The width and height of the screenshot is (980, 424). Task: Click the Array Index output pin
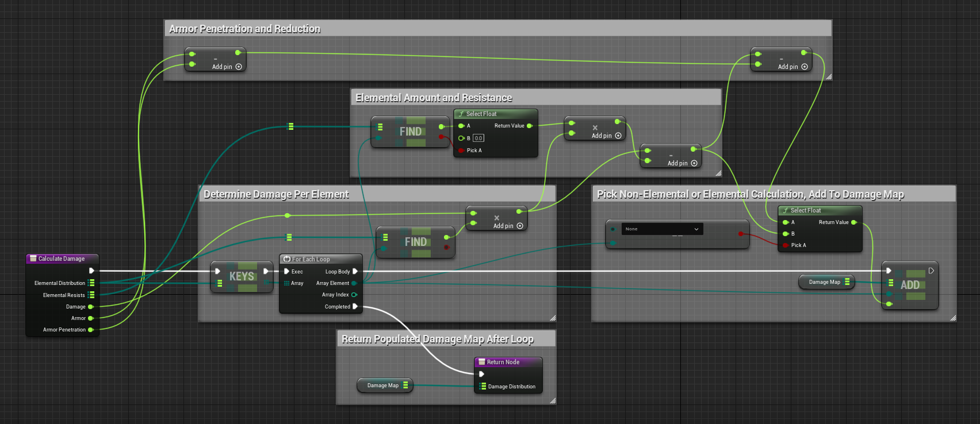tap(354, 295)
